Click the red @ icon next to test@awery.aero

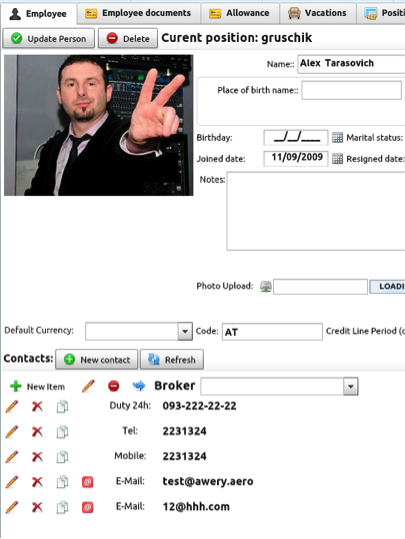pos(88,482)
